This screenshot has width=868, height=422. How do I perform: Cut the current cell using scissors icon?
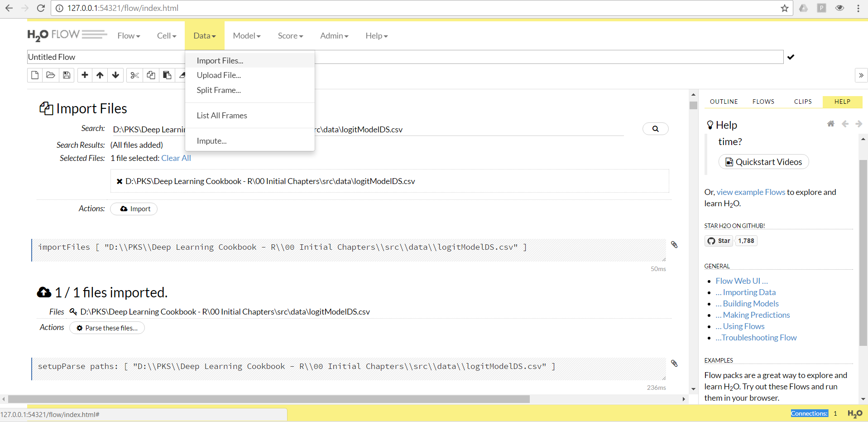(134, 75)
